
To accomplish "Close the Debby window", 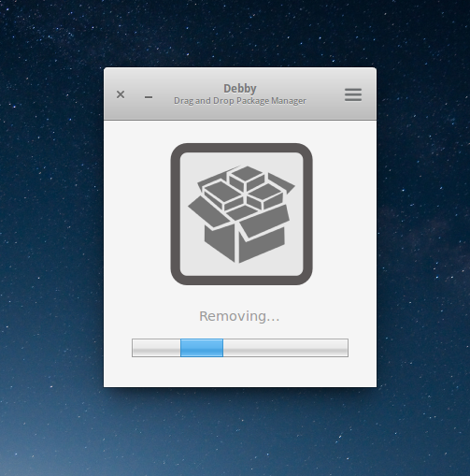I will click(121, 94).
